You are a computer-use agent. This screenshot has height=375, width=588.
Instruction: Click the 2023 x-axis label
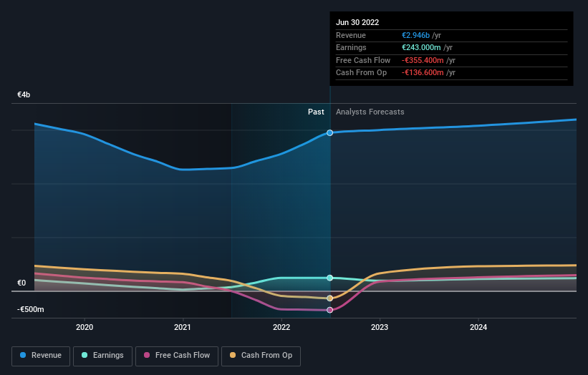coord(380,327)
